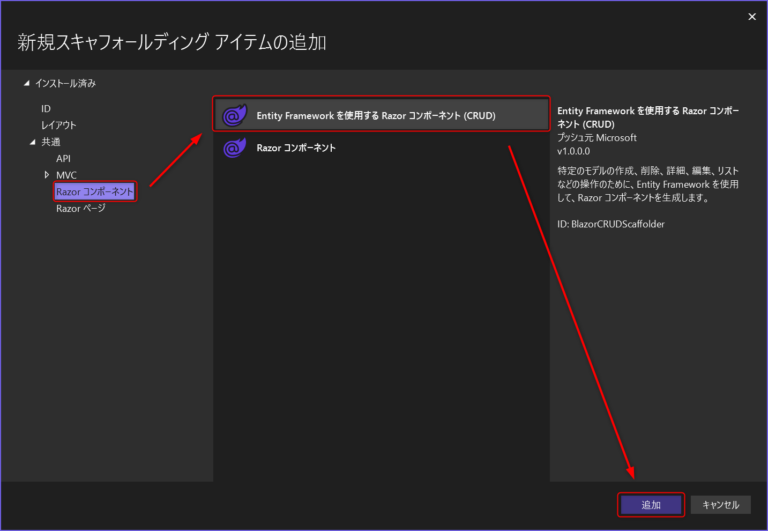Select the ID category in the tree
Viewport: 768px width, 531px height.
pyautogui.click(x=46, y=108)
